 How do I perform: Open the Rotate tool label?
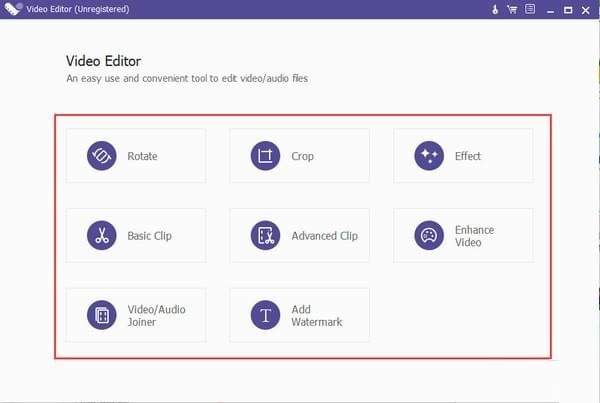tap(142, 156)
